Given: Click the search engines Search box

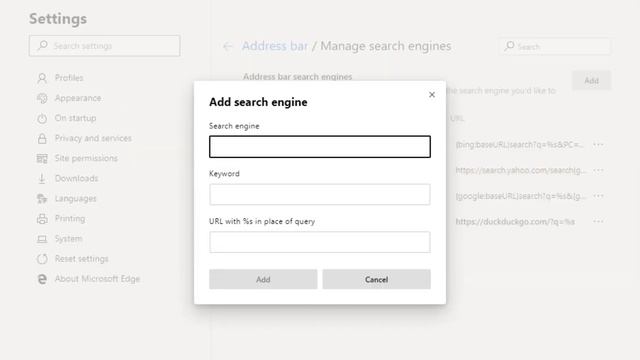Looking at the screenshot, I should (x=555, y=47).
